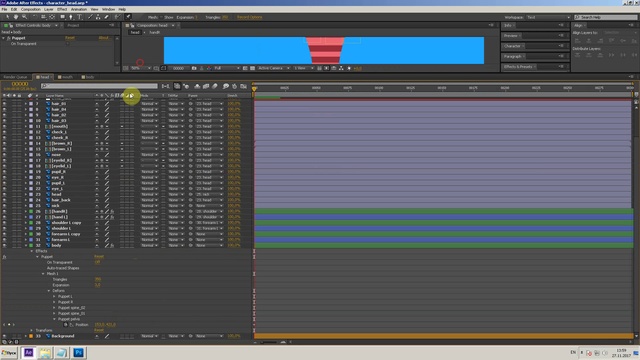640x360 pixels.
Task: Switch to the mouth timeline tab
Action: 67,77
